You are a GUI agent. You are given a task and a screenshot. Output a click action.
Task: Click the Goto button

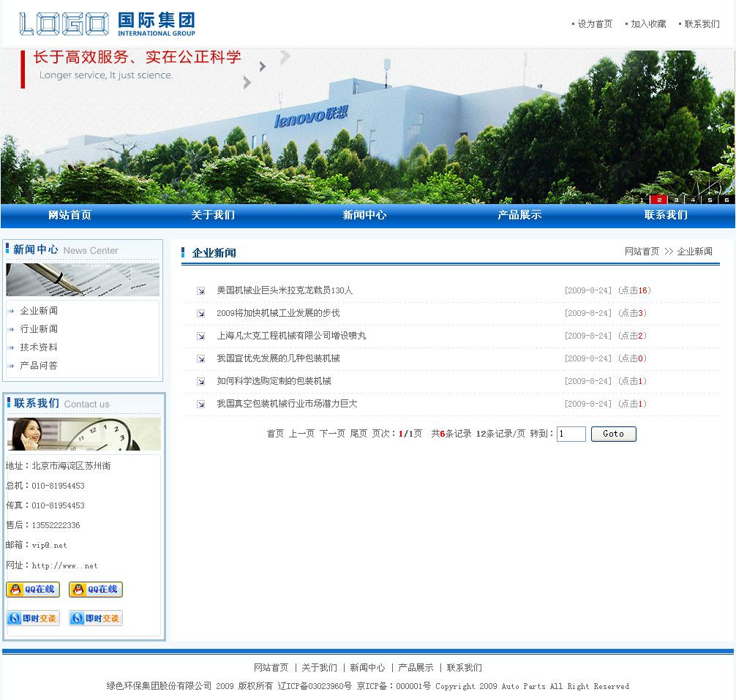coord(614,434)
